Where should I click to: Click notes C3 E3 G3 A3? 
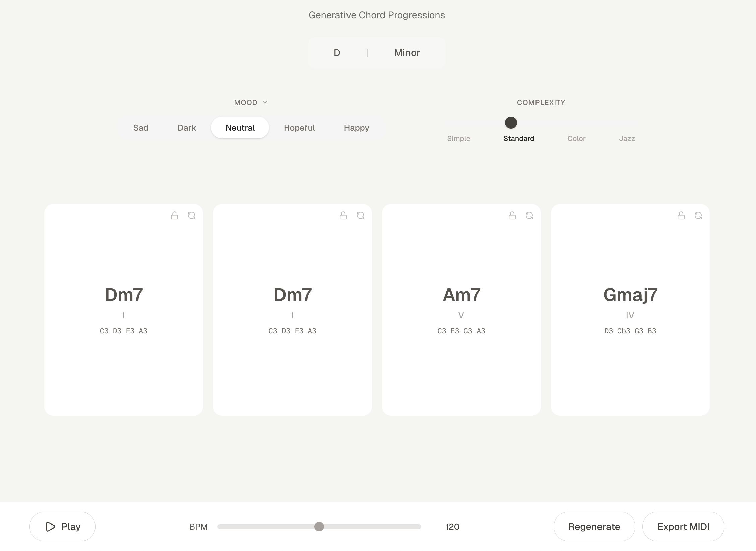pos(461,331)
